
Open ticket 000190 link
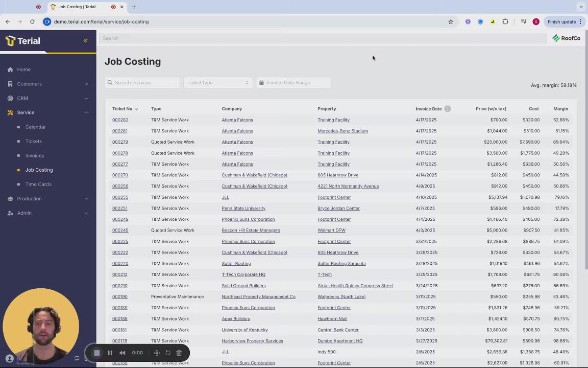point(119,296)
